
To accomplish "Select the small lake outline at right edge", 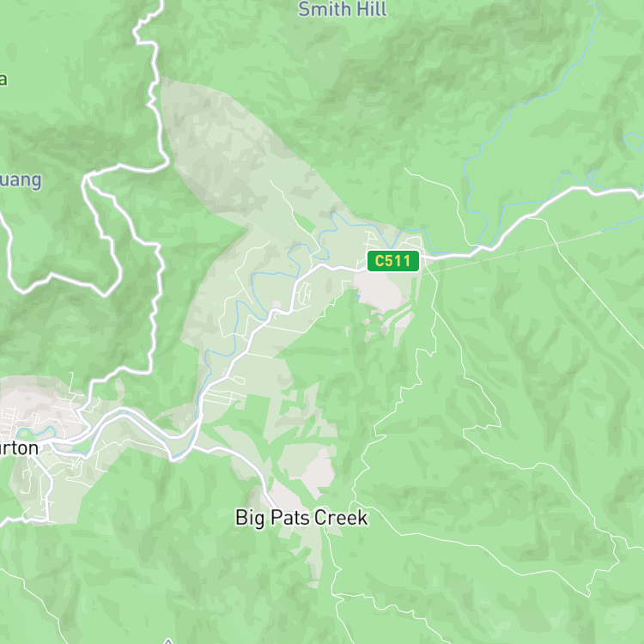I will (634, 142).
